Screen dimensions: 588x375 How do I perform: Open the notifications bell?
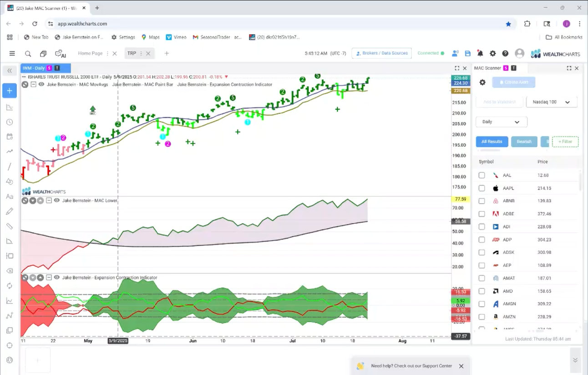[x=480, y=53]
